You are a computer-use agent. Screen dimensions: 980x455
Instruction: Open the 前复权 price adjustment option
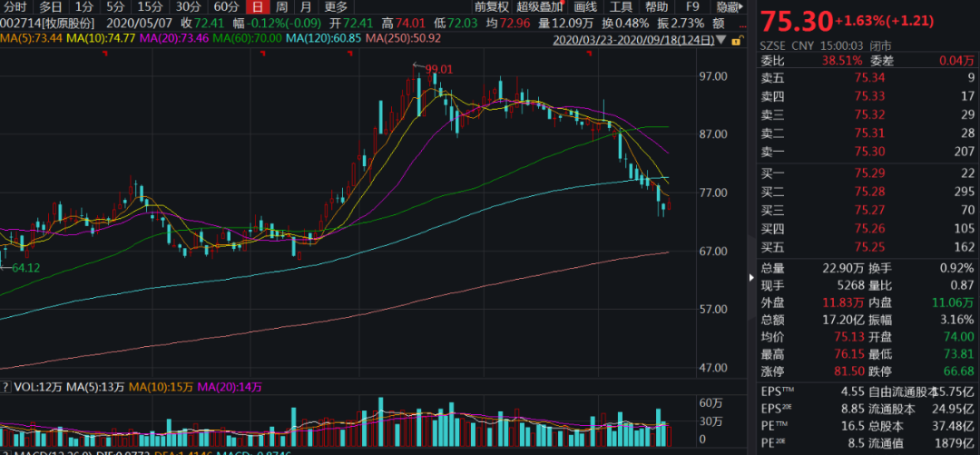coord(492,6)
